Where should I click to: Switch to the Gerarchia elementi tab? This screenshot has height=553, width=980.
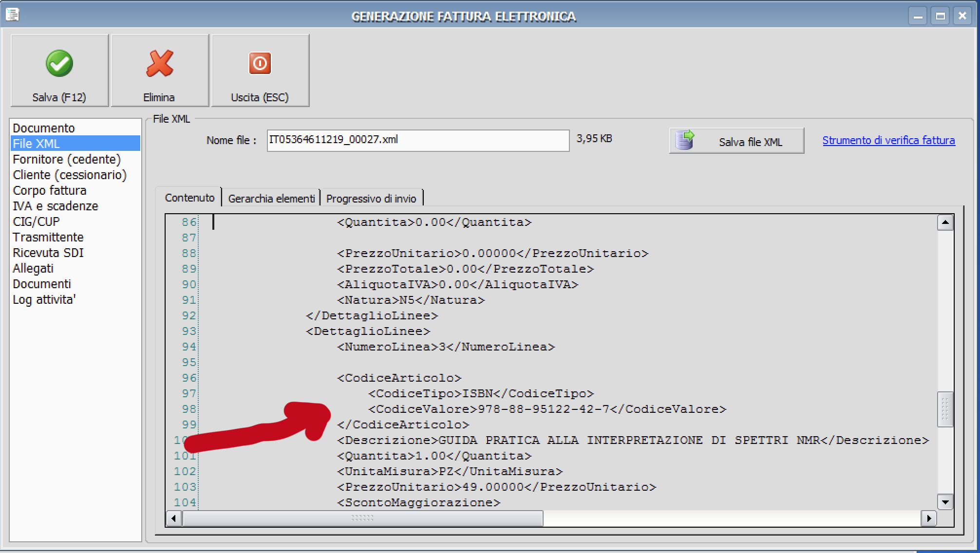click(271, 199)
